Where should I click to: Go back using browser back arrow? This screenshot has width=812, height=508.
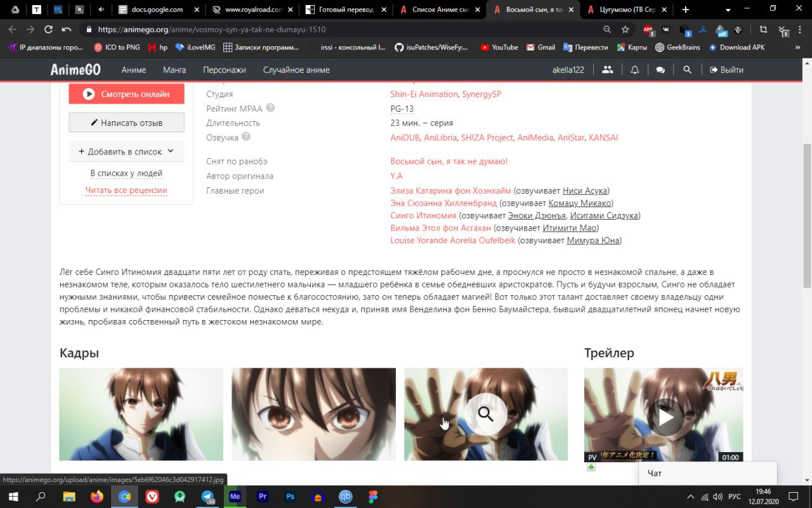click(x=12, y=29)
